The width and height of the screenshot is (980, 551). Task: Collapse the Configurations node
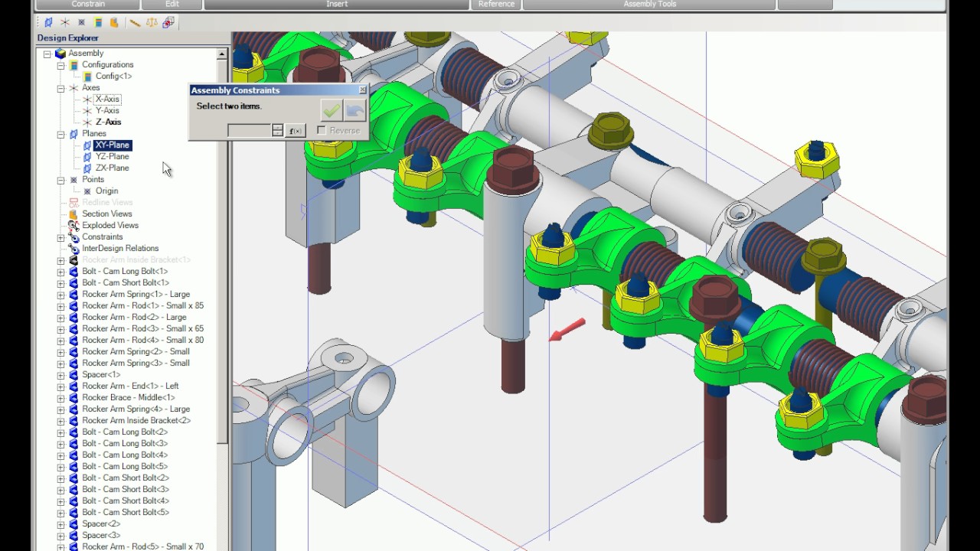click(61, 65)
